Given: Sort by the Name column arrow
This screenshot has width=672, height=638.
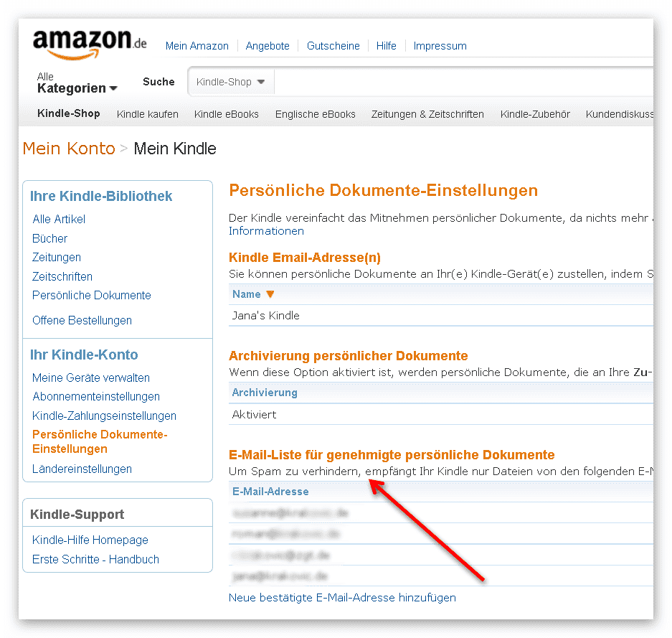Looking at the screenshot, I should 270,294.
